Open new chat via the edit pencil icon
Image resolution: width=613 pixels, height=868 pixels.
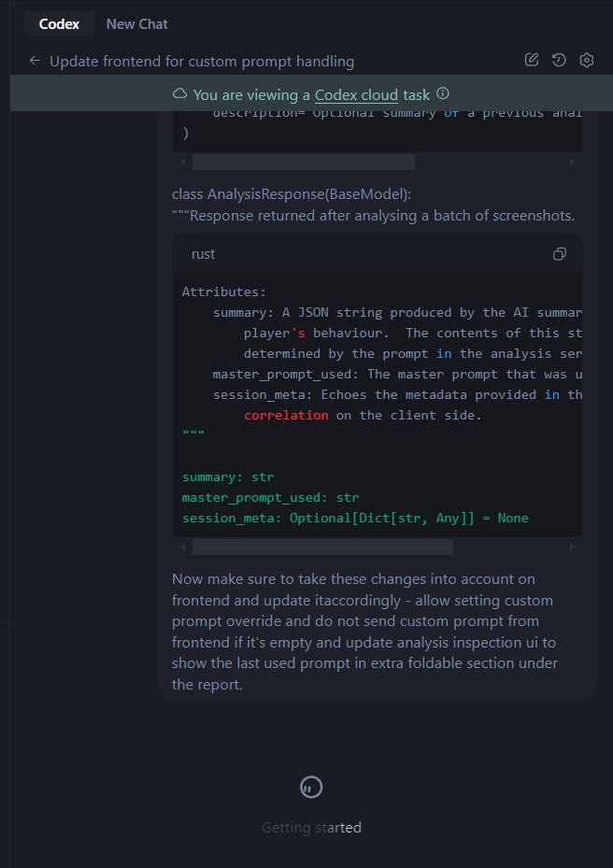[532, 60]
